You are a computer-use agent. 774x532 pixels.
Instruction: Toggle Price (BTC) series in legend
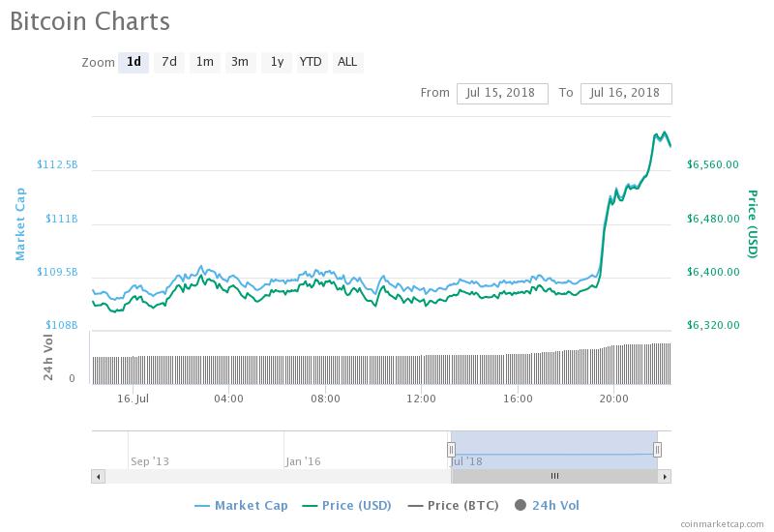click(453, 505)
